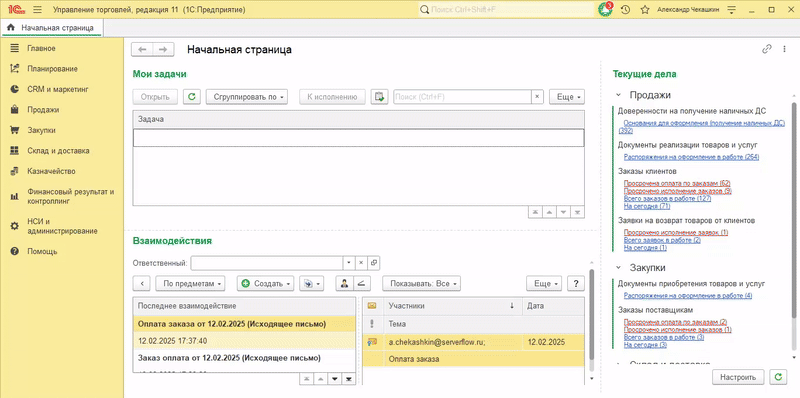Open Распоряжения на оформление в работе (264) link

click(x=691, y=157)
